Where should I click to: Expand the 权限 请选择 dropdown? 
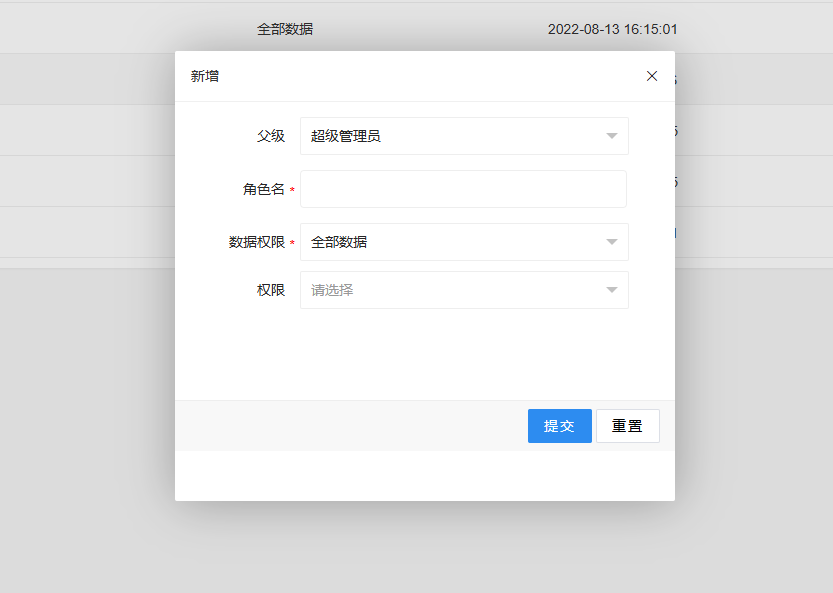464,290
